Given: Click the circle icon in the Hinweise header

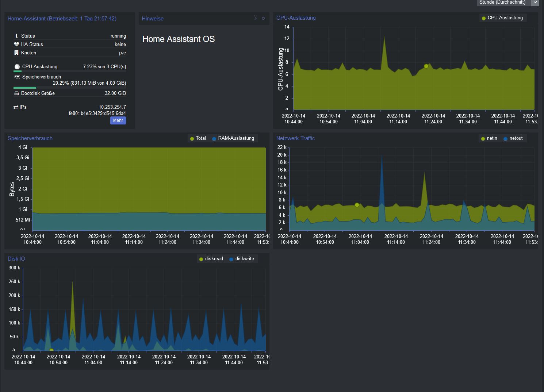Looking at the screenshot, I should [263, 18].
